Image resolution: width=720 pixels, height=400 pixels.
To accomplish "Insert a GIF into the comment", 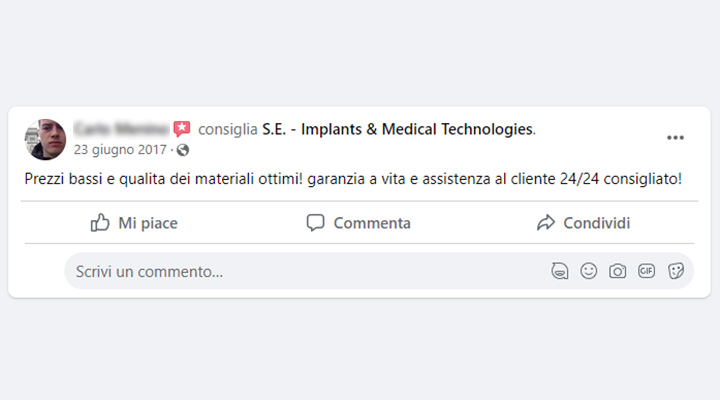I will coord(647,271).
